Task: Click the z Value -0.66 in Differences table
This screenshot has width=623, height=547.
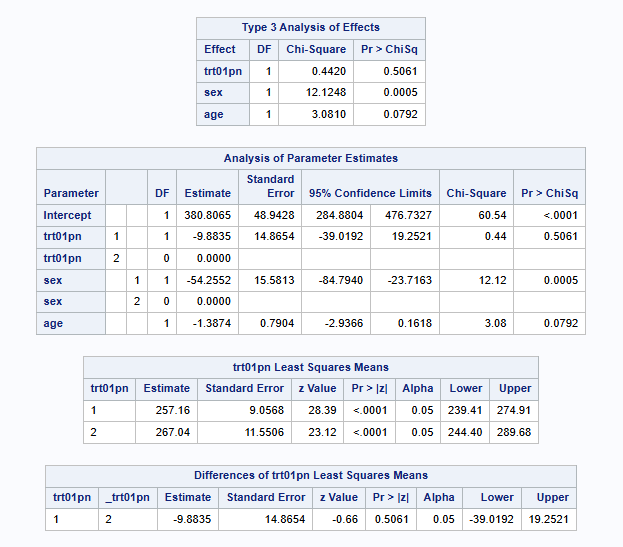Action: pos(339,520)
